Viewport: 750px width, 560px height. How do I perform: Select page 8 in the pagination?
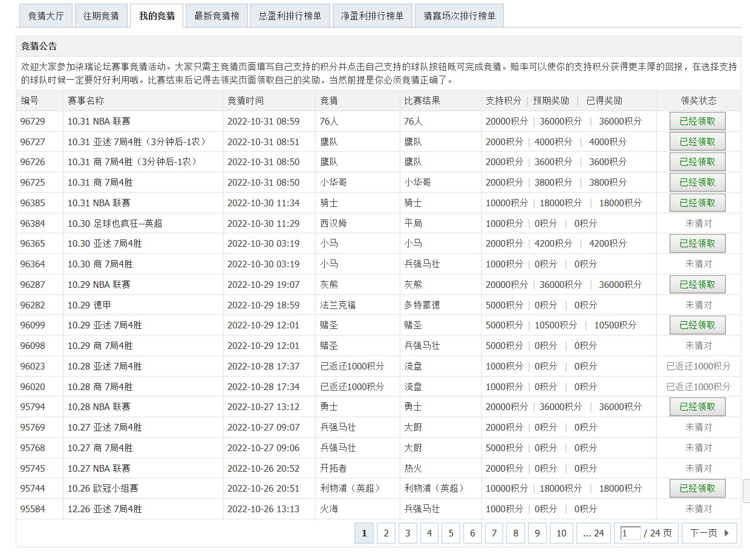point(515,533)
